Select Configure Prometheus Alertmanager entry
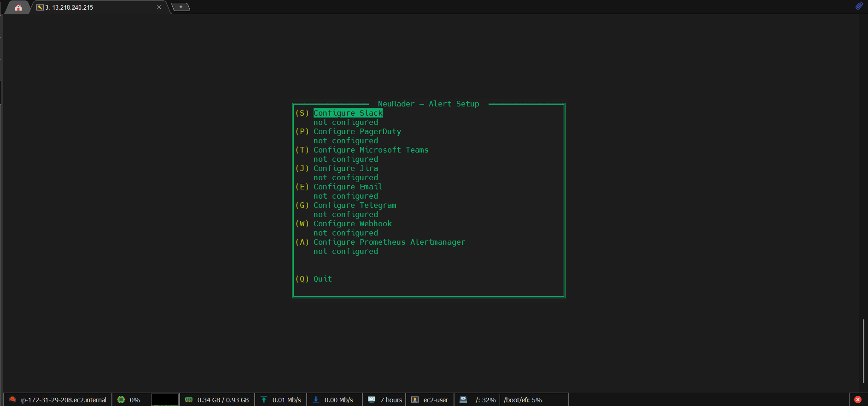The image size is (868, 406). [x=390, y=242]
